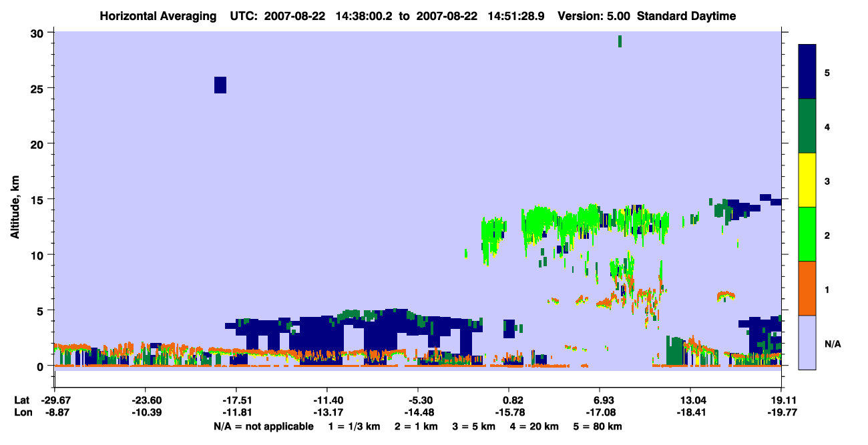Click the dark green colorbar segment labeled 4

coord(807,126)
